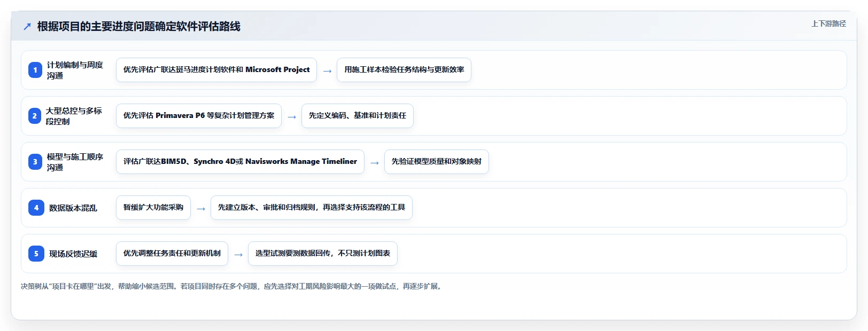
Task: Select 优先调整任务责任和更新机制 box
Action: pyautogui.click(x=172, y=254)
